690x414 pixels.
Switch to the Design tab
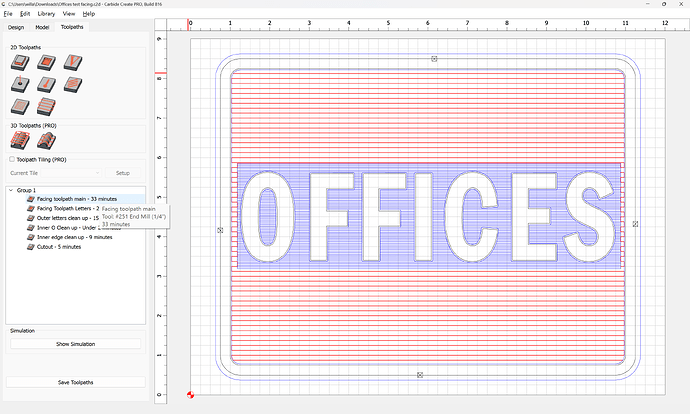(x=16, y=27)
